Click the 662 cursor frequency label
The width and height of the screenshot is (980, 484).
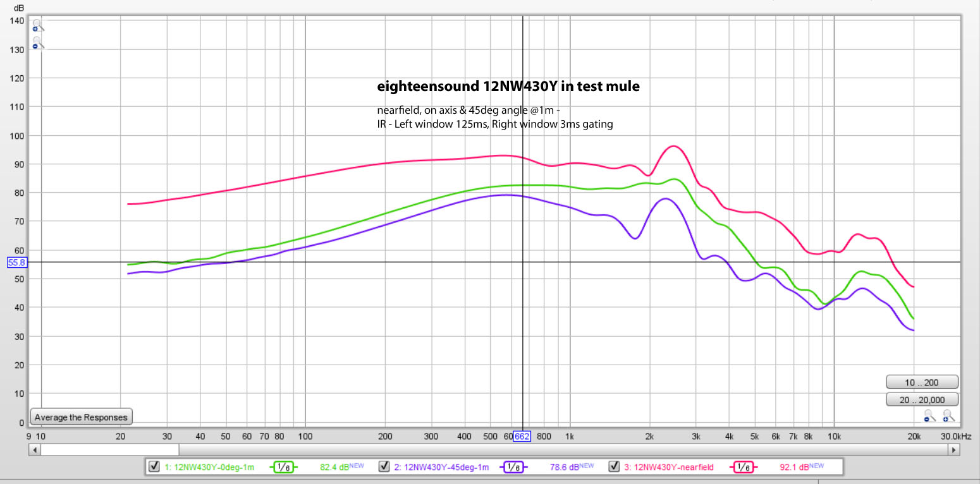(x=522, y=436)
